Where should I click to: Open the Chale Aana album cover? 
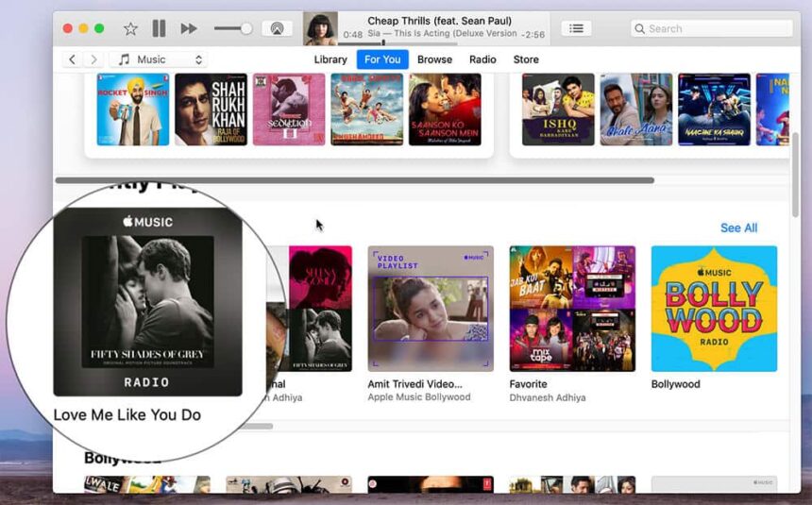636,109
